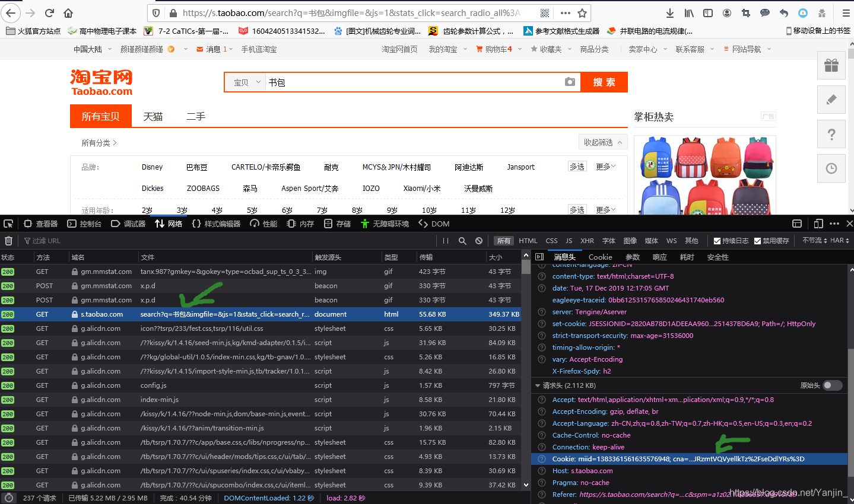Open the 不节流 throttling dropdown
This screenshot has height=504, width=854.
tap(815, 240)
